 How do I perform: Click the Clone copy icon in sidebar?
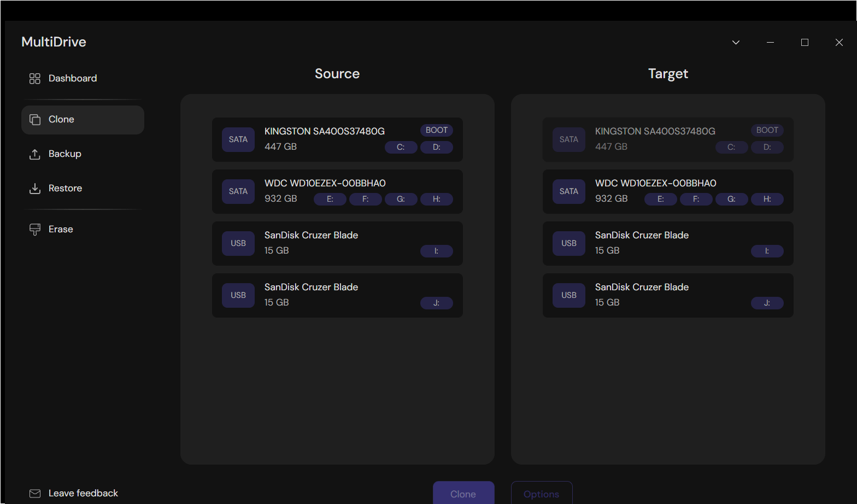click(35, 120)
